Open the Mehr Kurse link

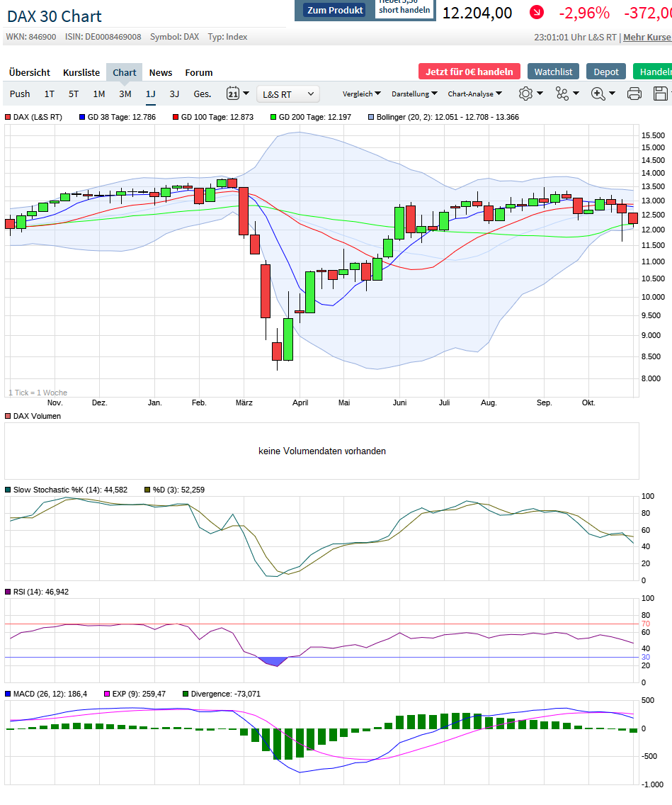647,37
